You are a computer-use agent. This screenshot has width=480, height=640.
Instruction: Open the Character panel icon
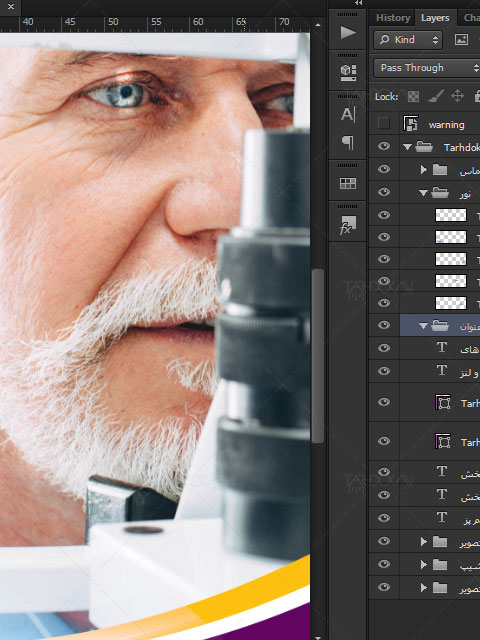click(x=348, y=115)
